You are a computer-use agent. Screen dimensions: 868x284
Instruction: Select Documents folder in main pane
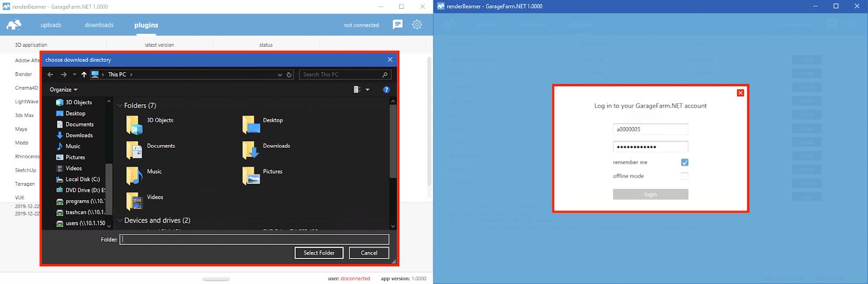(x=151, y=150)
